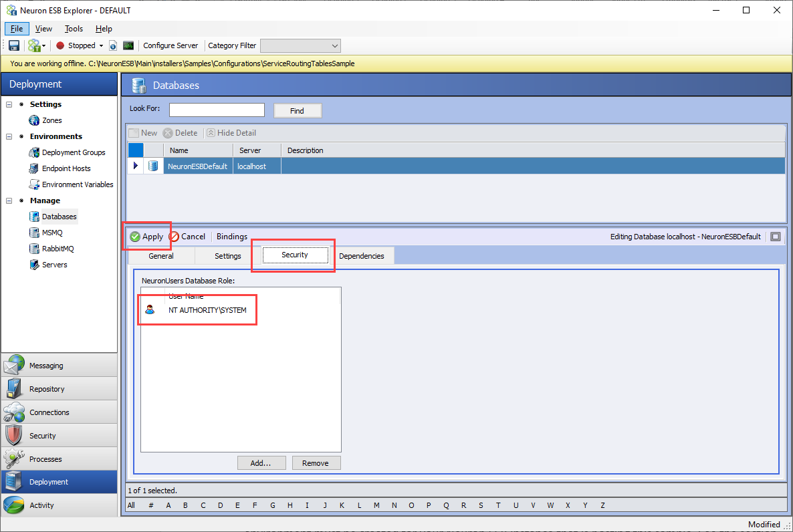Click the Deployment Groups icon

(34, 152)
